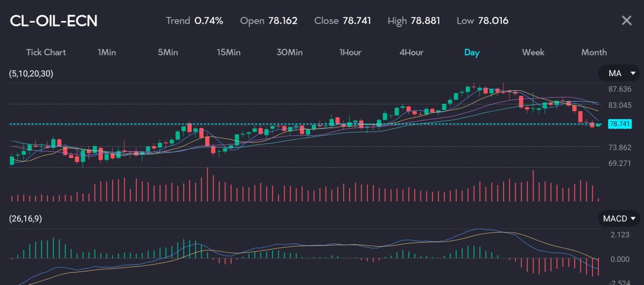Show the 1Hour chart
The height and width of the screenshot is (285, 644).
pyautogui.click(x=350, y=52)
